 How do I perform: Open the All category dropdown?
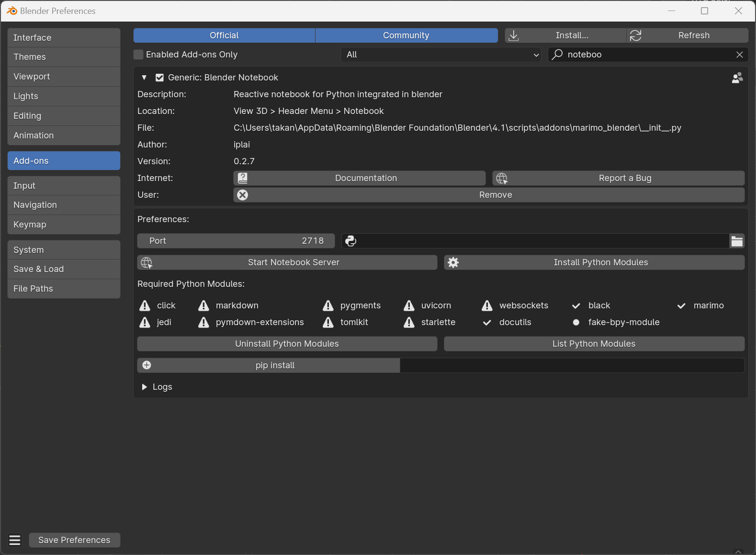pos(440,55)
